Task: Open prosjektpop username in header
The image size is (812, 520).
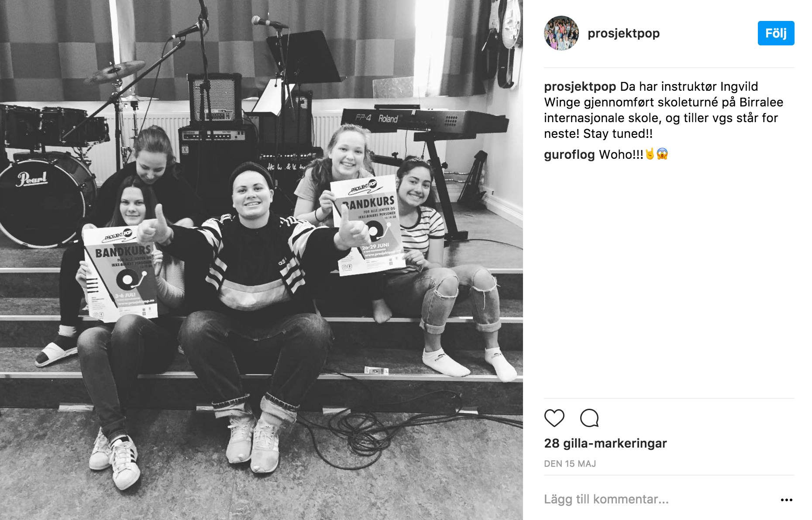Action: (623, 33)
